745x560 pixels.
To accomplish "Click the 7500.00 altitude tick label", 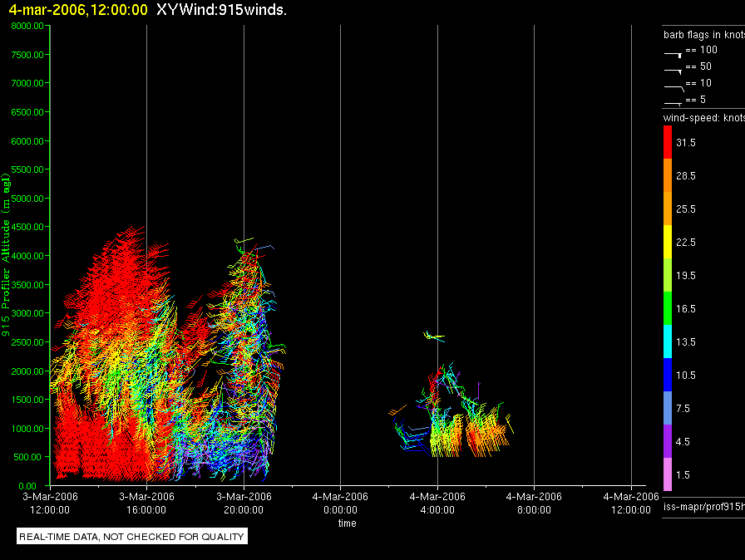I will tap(27, 55).
